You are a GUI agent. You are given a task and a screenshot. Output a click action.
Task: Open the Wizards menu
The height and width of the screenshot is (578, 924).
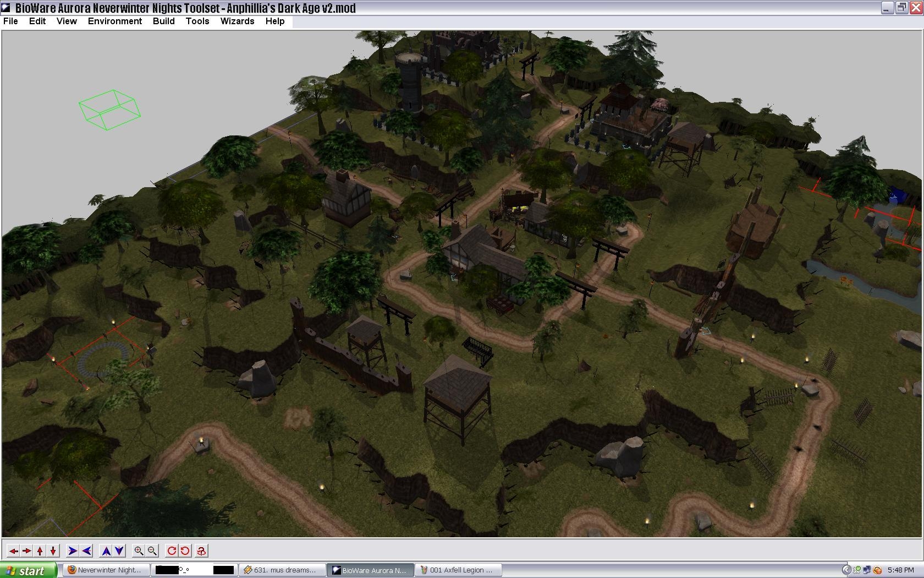tap(237, 21)
